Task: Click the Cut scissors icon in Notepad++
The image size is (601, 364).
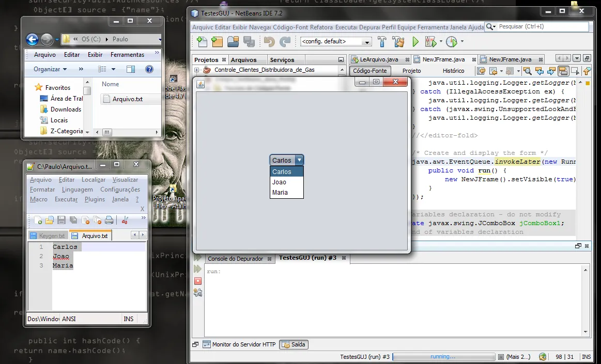Action: [x=125, y=220]
